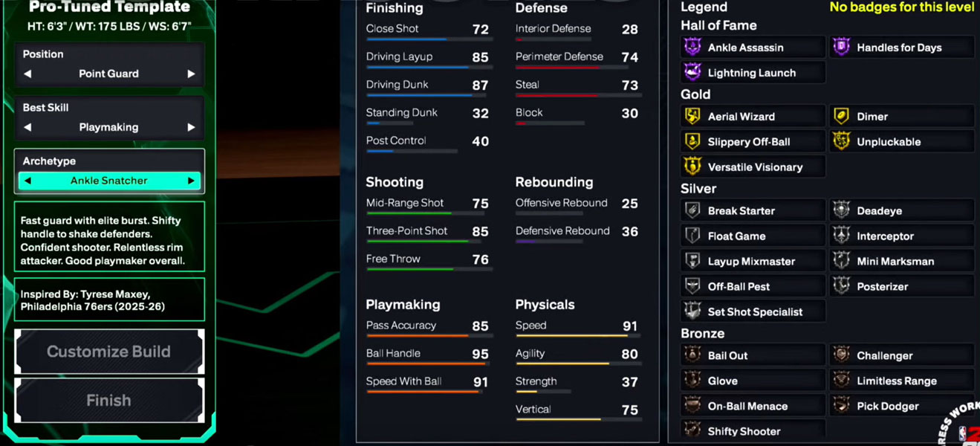Click the Inspired By Tyrese Maxey text box
The width and height of the screenshot is (980, 446).
click(108, 299)
